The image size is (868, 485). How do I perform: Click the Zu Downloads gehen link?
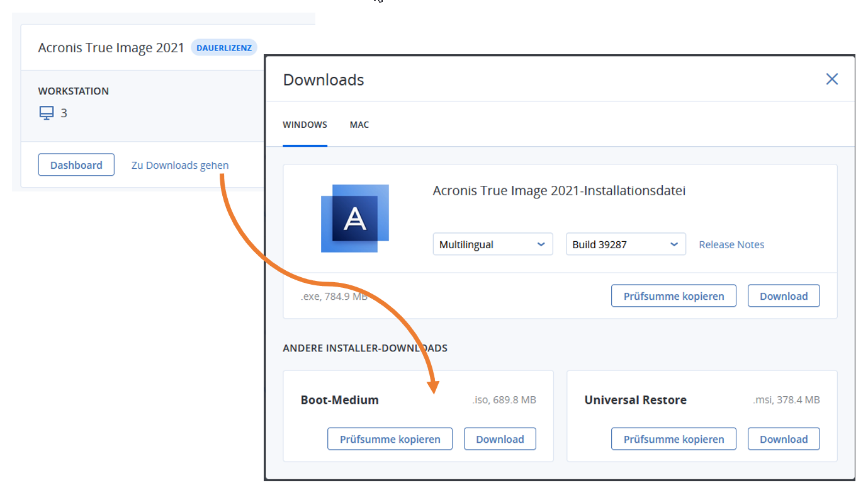point(180,165)
